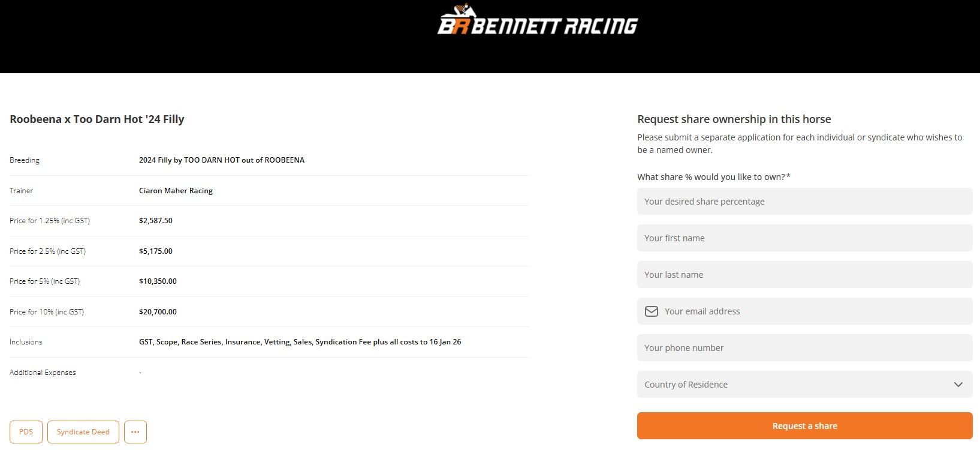Open the PDS document

pos(26,432)
